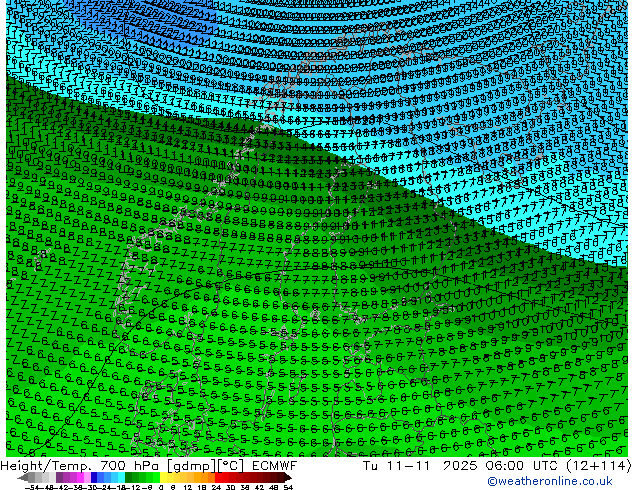Click the 'Tu 11-11 2025 06:00 UTC' timestamp
This screenshot has width=634, height=490.
[x=460, y=466]
